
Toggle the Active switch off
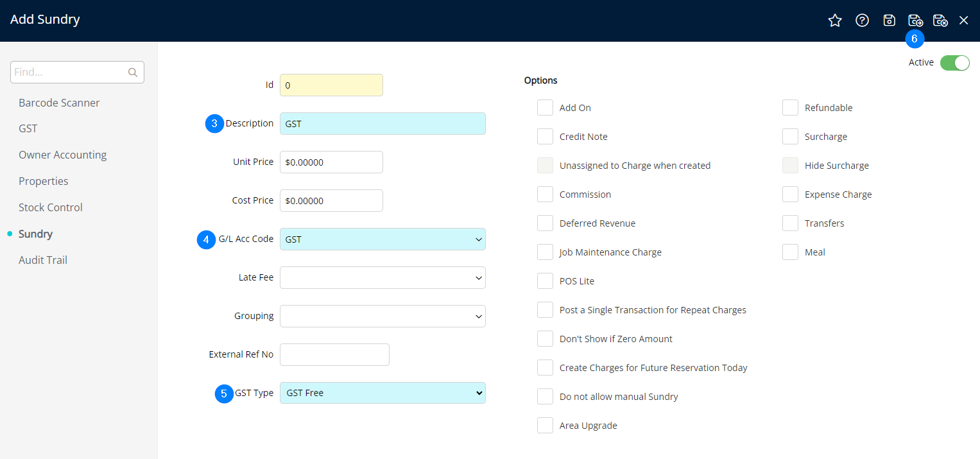click(954, 62)
